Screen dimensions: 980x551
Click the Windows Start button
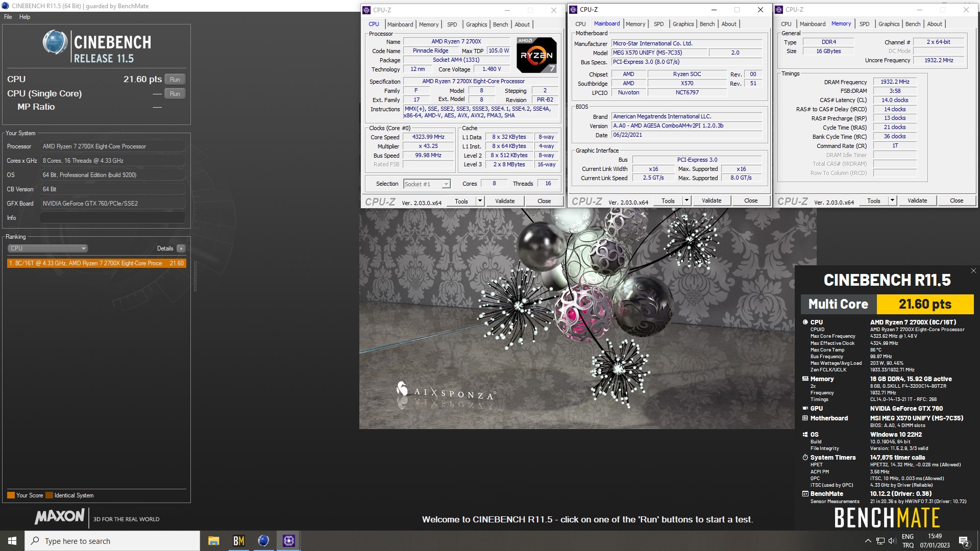[x=12, y=541]
